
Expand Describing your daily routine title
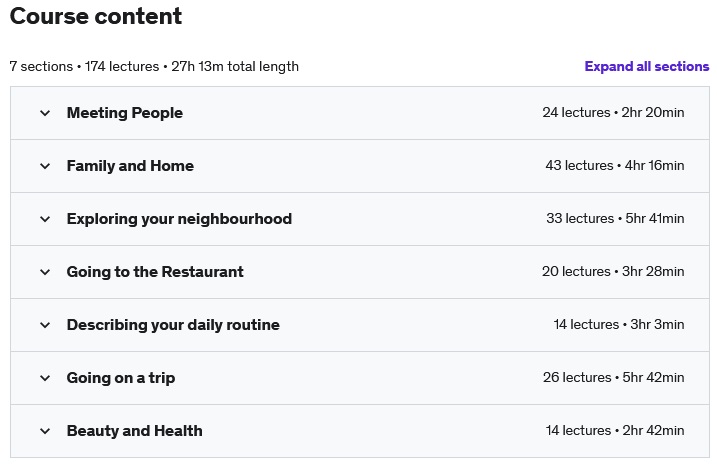(x=173, y=325)
